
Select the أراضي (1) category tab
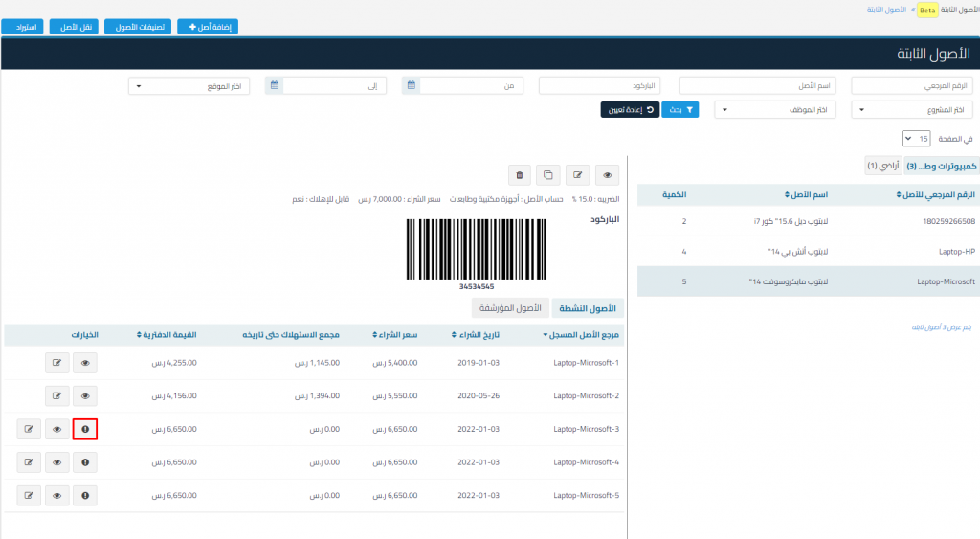(882, 166)
